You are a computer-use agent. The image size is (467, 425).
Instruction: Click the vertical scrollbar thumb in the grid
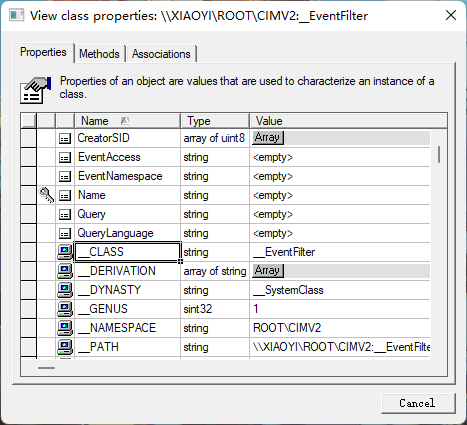439,154
